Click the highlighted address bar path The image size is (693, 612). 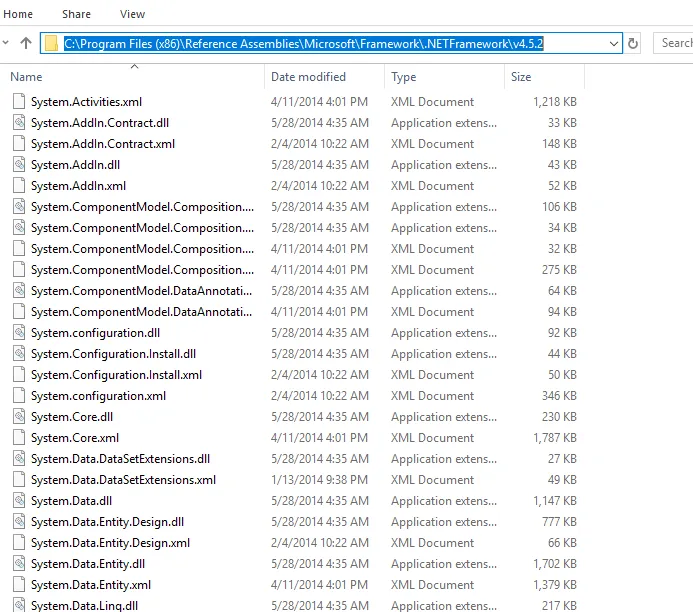pyautogui.click(x=304, y=43)
